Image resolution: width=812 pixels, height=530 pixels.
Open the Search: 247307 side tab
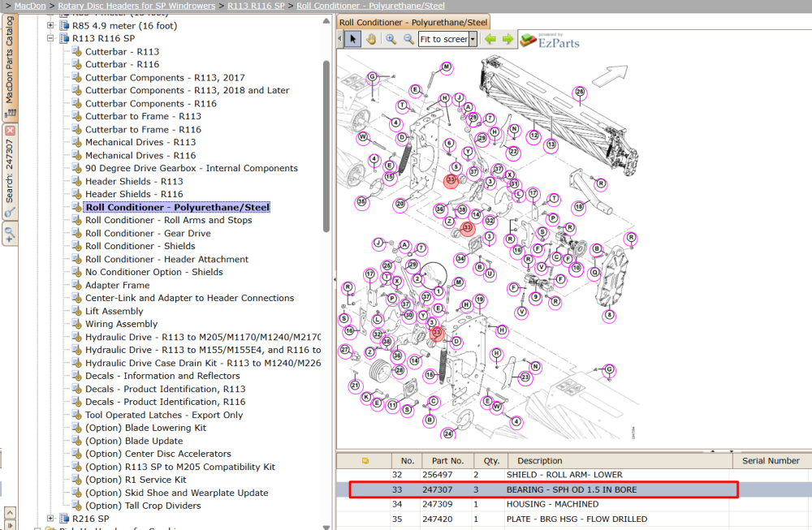10,172
